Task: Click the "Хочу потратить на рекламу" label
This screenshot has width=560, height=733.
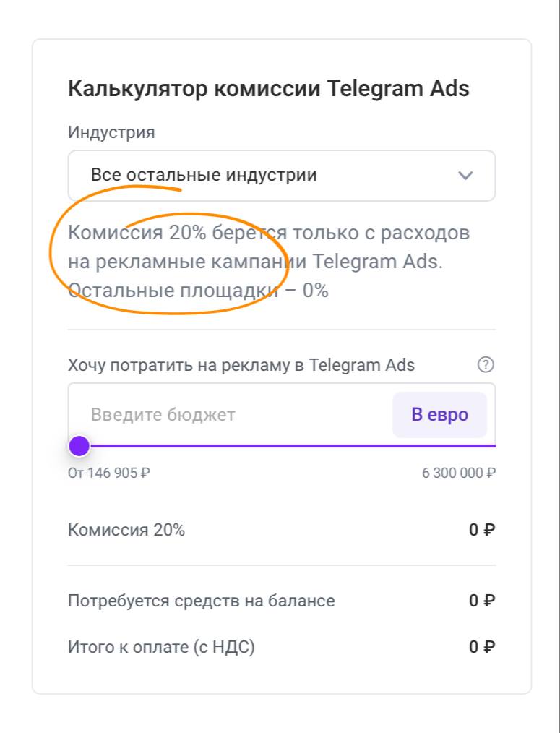Action: [x=241, y=365]
